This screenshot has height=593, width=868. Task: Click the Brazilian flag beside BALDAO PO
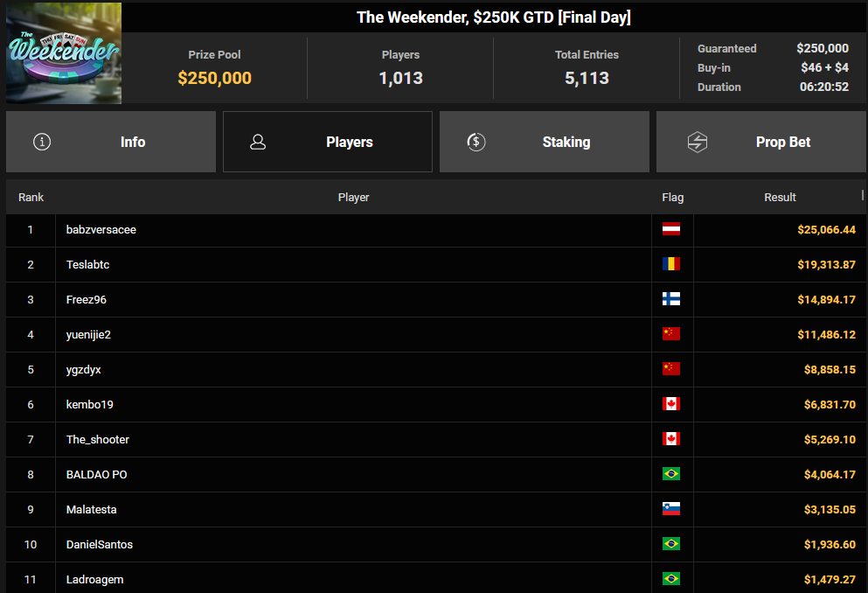[x=671, y=474]
